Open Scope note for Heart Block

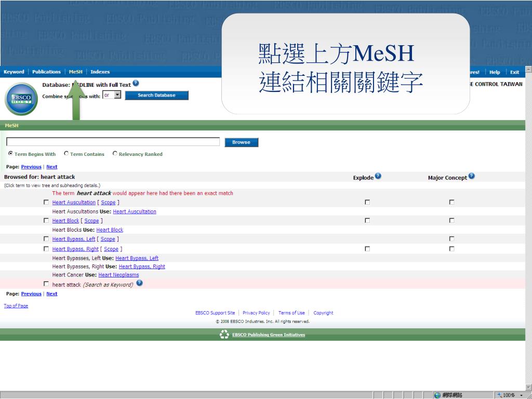tap(91, 220)
